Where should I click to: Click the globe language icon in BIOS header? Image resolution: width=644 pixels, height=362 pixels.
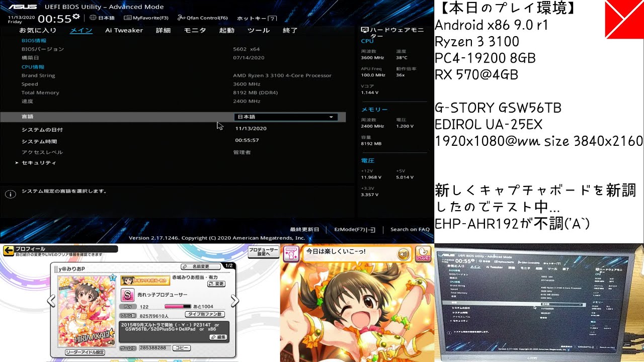point(93,18)
